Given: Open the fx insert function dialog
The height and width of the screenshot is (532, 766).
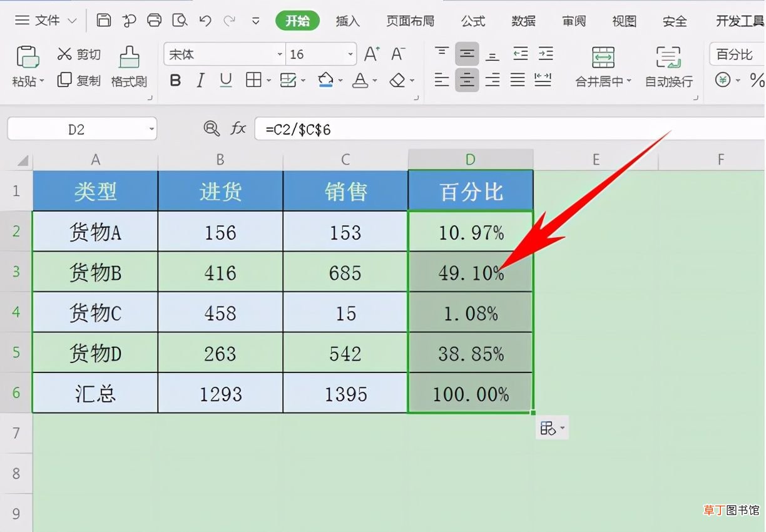Looking at the screenshot, I should 238,129.
